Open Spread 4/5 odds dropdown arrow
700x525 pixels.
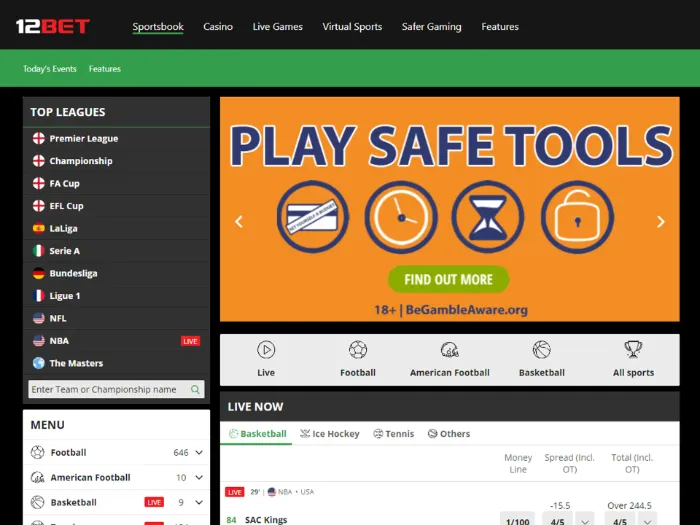(585, 521)
